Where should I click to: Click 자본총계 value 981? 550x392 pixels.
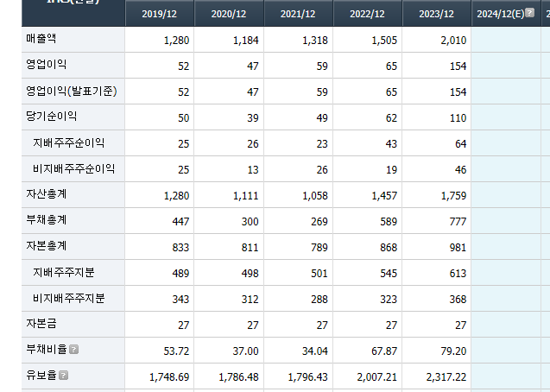pos(458,248)
